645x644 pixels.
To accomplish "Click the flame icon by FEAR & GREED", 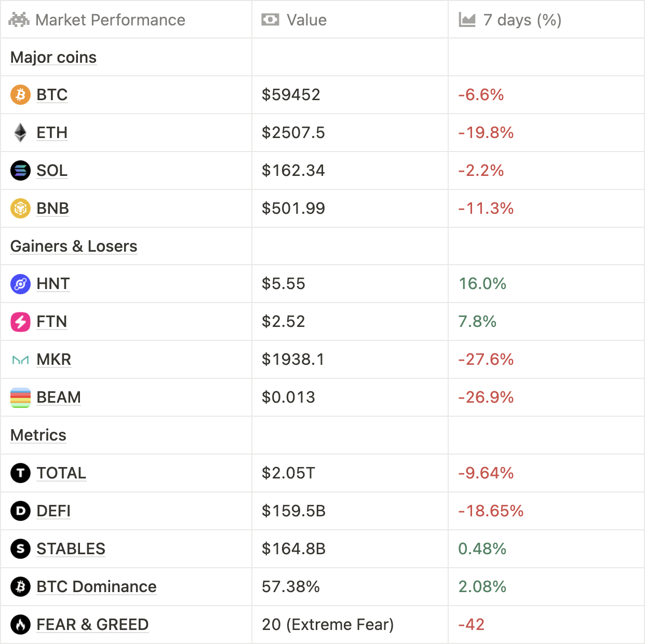I will click(x=20, y=625).
